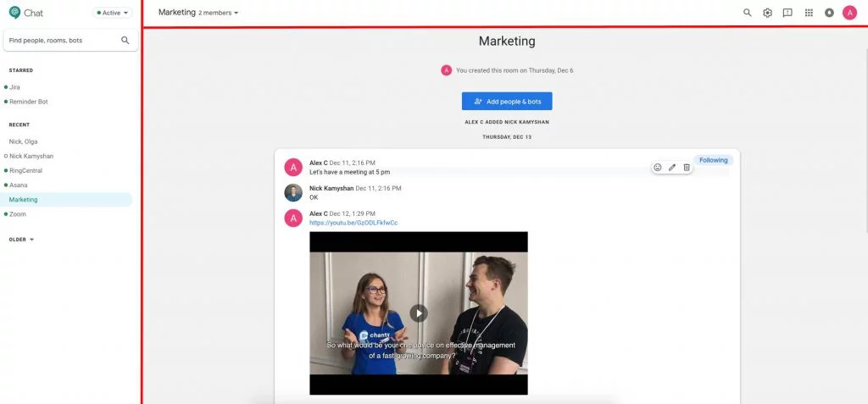Image resolution: width=868 pixels, height=404 pixels.
Task: Play the embedded video preview
Action: [x=419, y=313]
